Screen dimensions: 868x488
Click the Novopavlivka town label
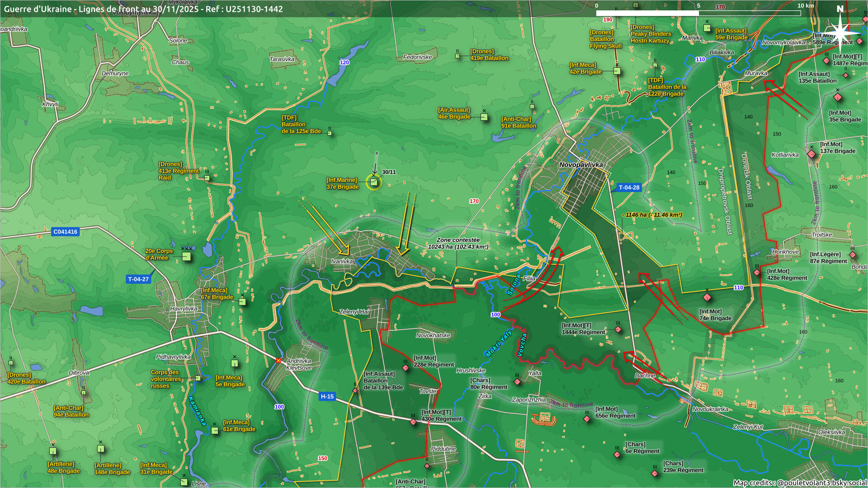(x=581, y=165)
